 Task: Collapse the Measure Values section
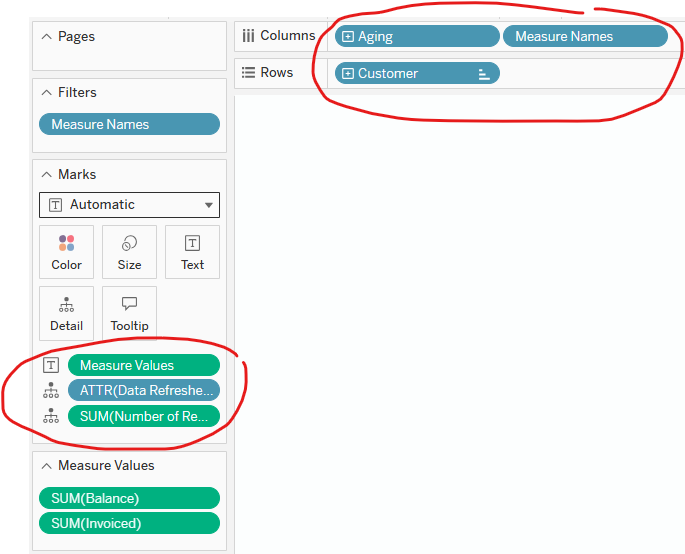coord(46,465)
